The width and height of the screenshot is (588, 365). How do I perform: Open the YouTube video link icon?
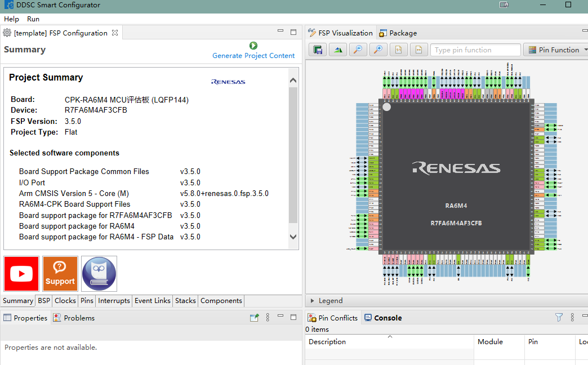click(x=21, y=274)
